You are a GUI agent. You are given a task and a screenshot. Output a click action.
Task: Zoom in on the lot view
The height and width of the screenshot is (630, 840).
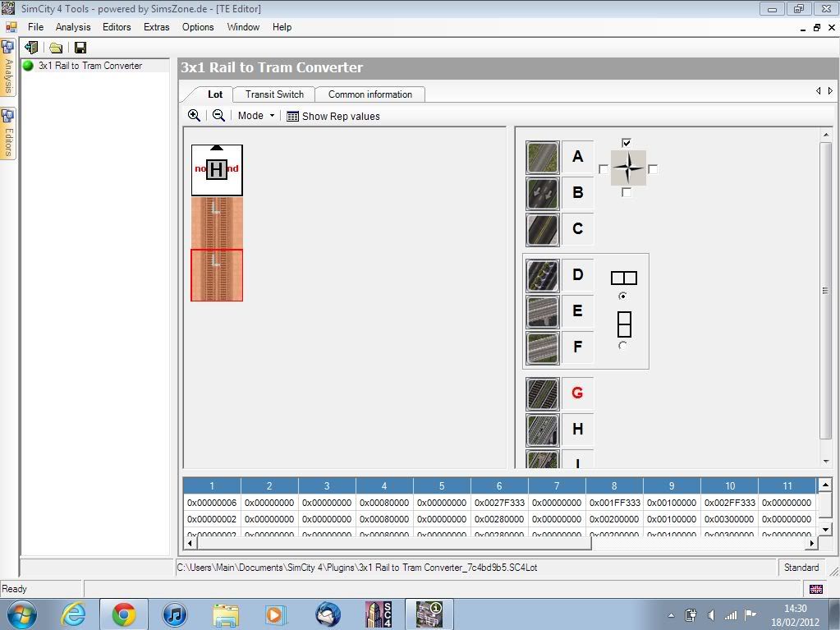[x=194, y=115]
